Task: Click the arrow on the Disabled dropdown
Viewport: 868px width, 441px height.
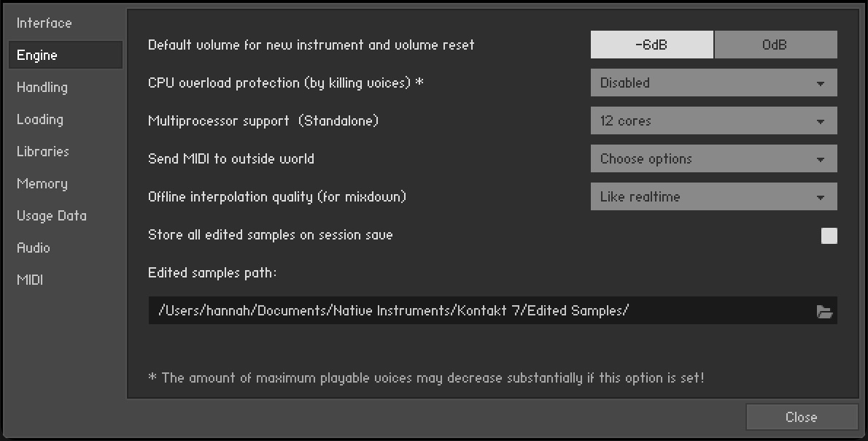Action: pyautogui.click(x=821, y=84)
